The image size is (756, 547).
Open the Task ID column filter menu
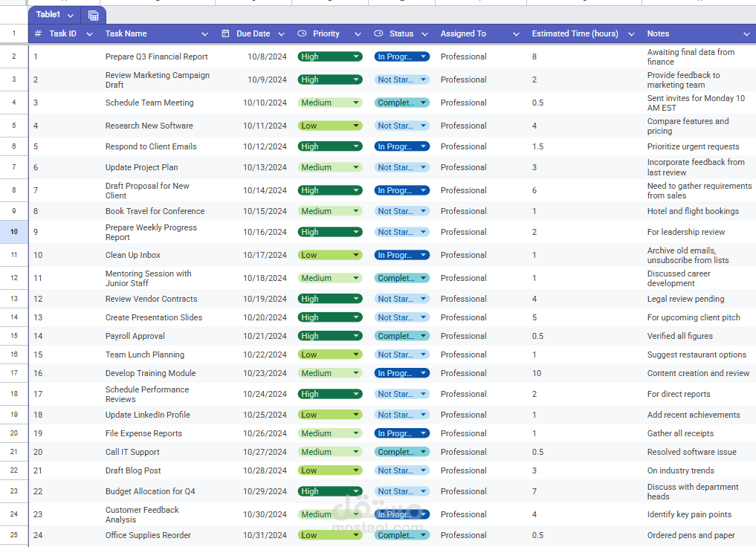tap(89, 34)
